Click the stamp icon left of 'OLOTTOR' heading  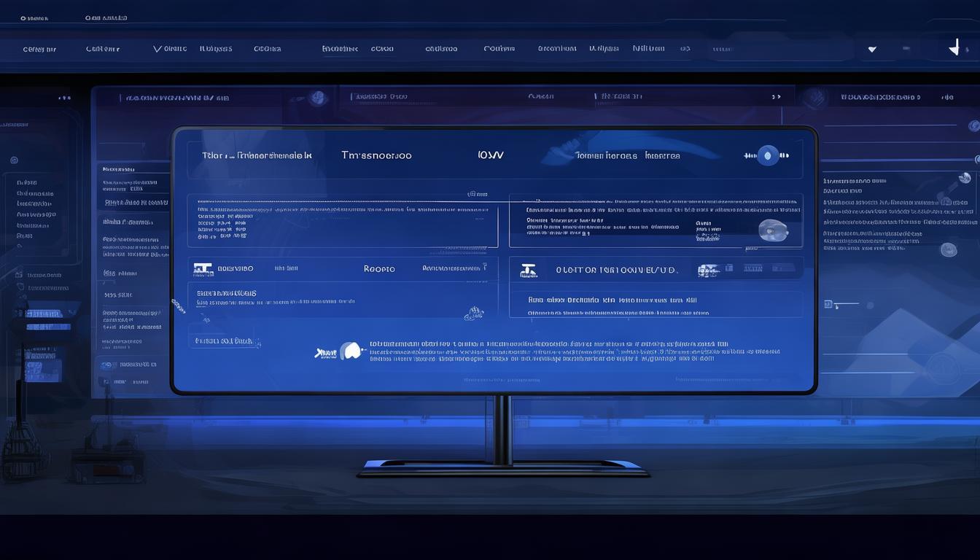tap(528, 271)
